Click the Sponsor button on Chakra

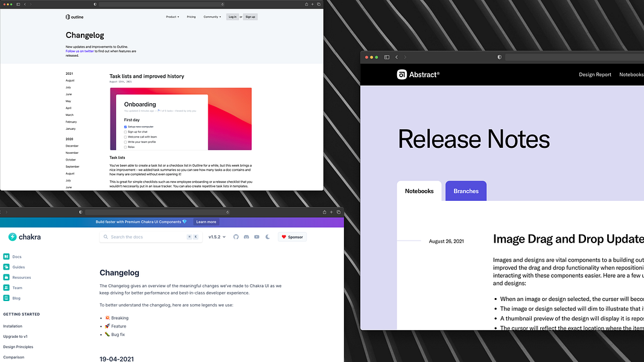(293, 237)
